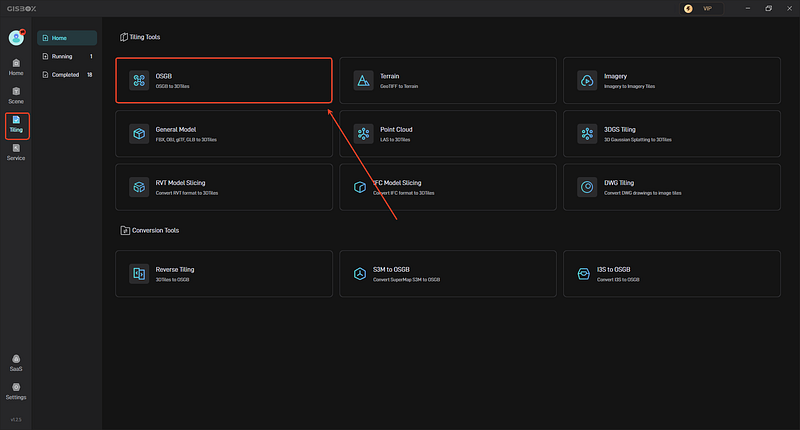Viewport: 800px width, 430px height.
Task: Click the RVT Model Slicing icon
Action: click(x=139, y=187)
